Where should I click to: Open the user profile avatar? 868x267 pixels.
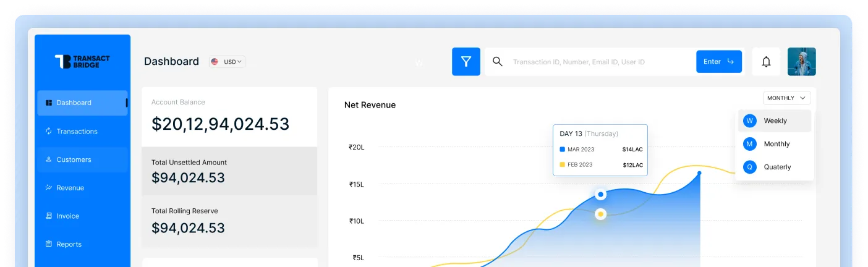pos(802,62)
